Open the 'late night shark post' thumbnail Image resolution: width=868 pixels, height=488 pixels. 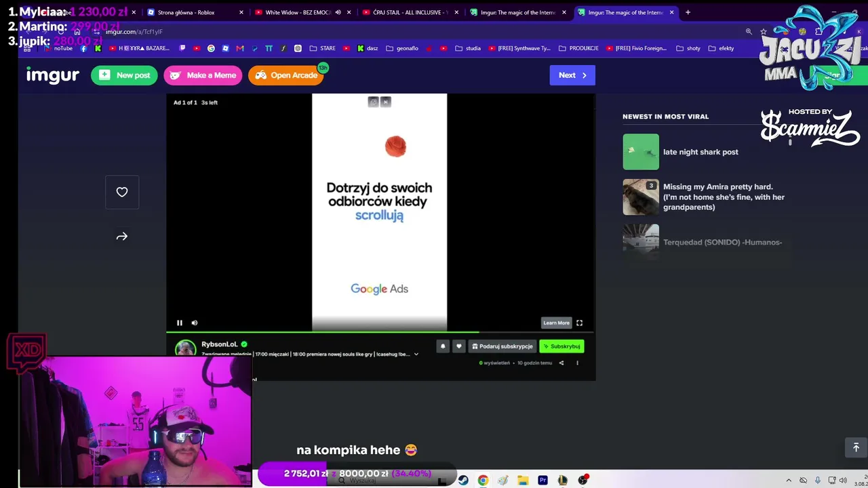pos(641,152)
